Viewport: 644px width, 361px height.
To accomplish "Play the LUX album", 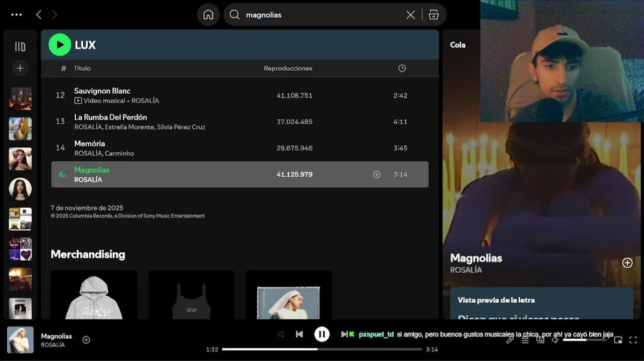I will coord(60,45).
